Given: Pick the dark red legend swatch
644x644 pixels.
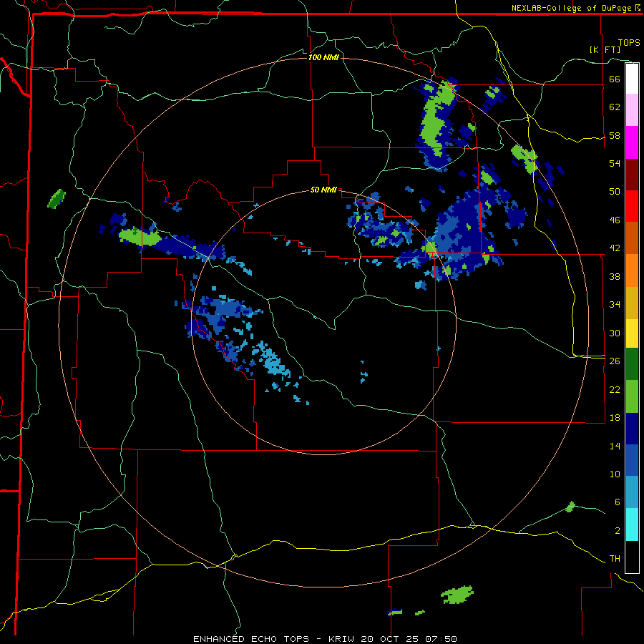Looking at the screenshot, I should click(632, 175).
